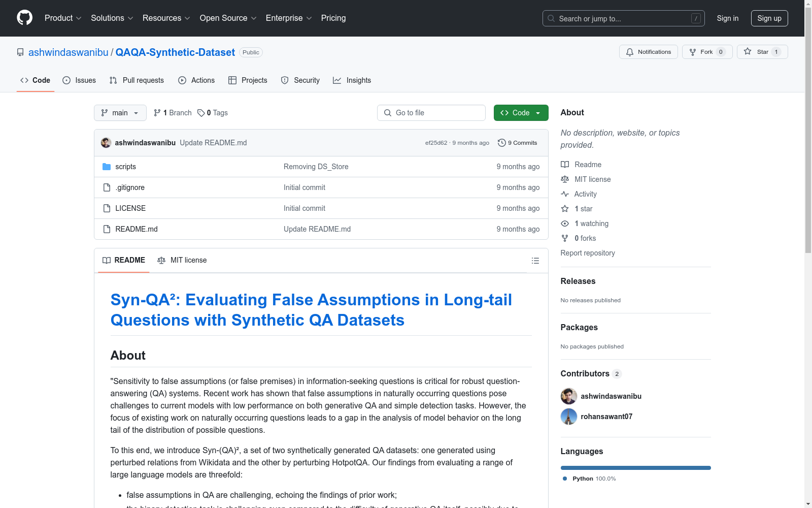This screenshot has height=508, width=812.
Task: Click the search magnifier icon in header
Action: click(551, 18)
